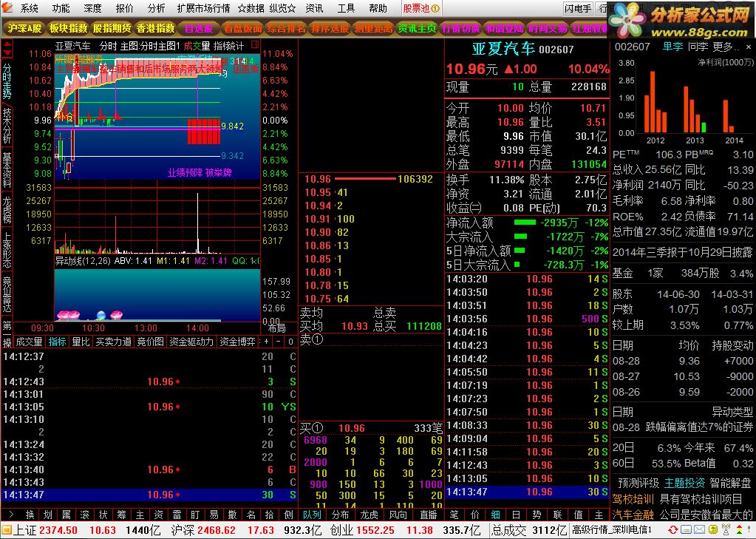This screenshot has height=539, width=756.
Task: Click the 0 reset button in indicator tabs
Action: [290, 342]
